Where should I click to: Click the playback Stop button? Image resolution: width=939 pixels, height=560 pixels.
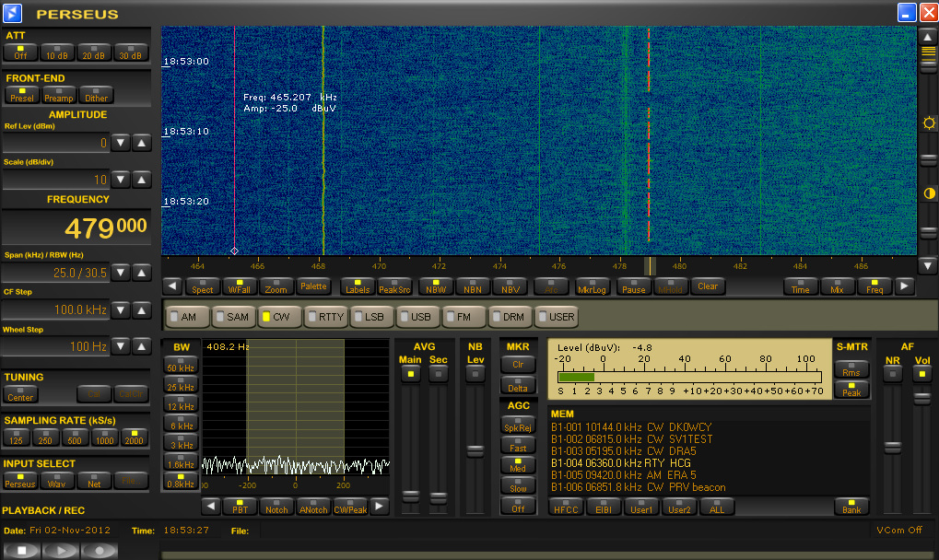coord(21,550)
